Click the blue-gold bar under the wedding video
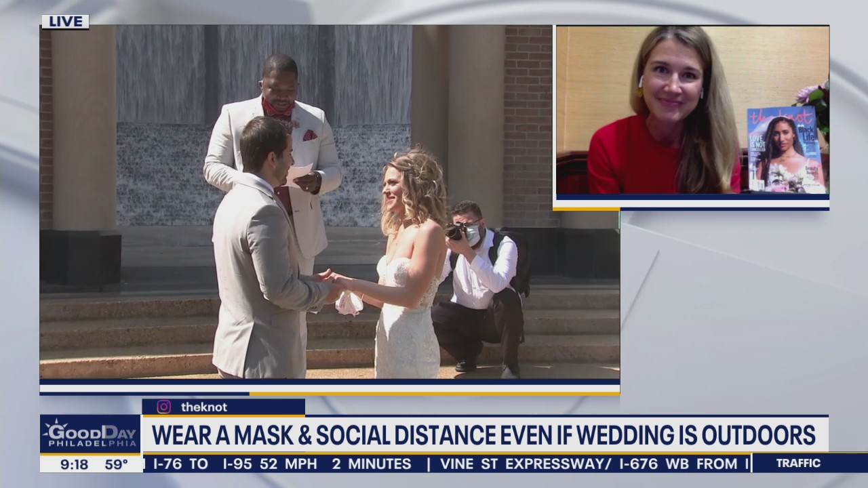 (x=330, y=390)
